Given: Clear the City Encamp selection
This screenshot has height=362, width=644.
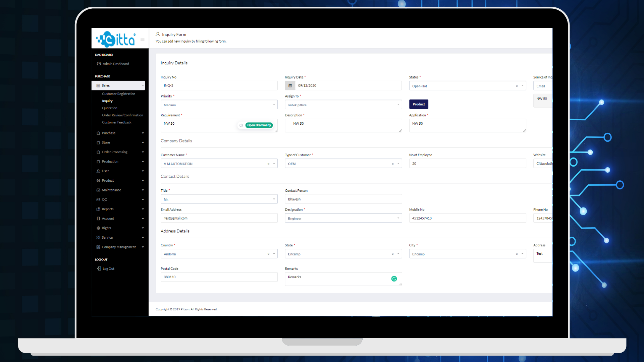Looking at the screenshot, I should coord(517,254).
